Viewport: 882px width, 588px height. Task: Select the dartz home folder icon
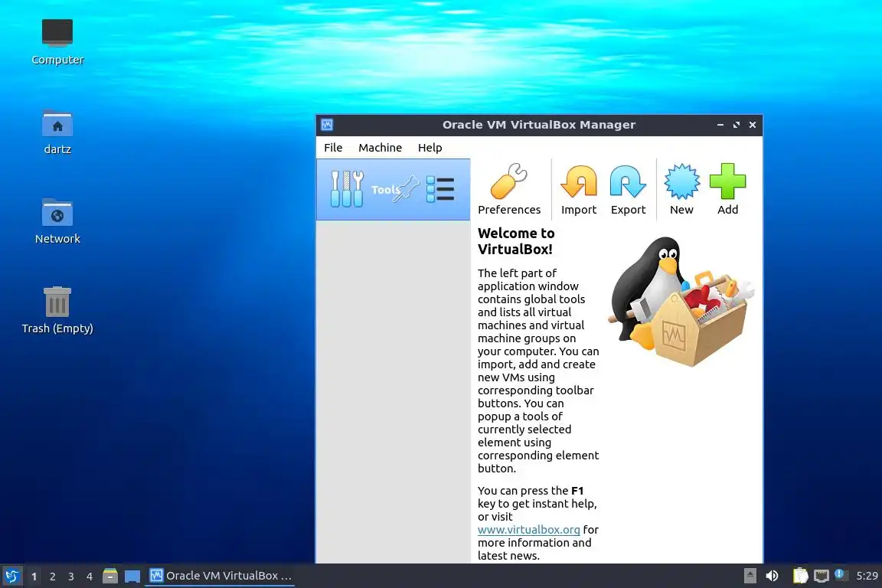click(57, 132)
